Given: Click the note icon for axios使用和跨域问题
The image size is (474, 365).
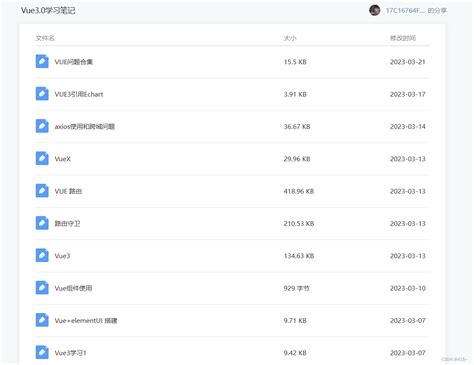Looking at the screenshot, I should [x=42, y=126].
